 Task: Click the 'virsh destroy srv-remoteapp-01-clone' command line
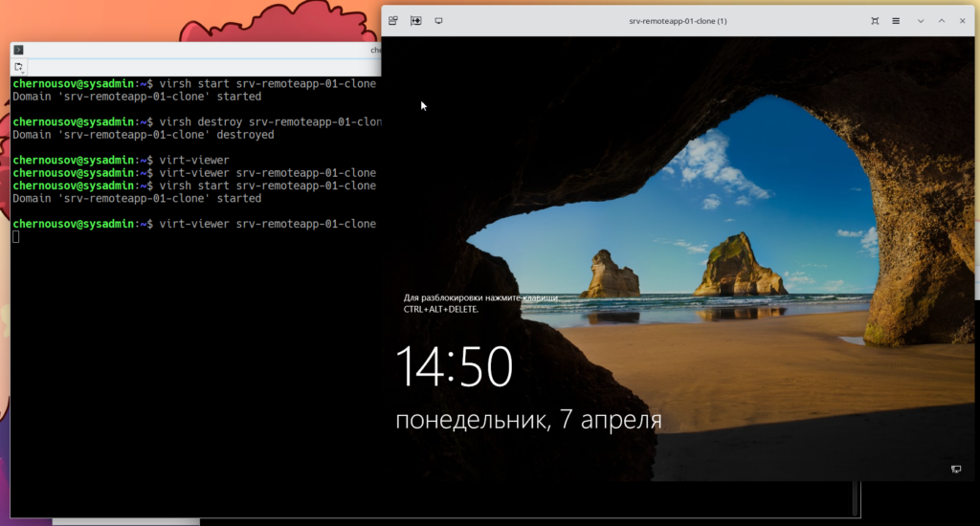pos(270,122)
